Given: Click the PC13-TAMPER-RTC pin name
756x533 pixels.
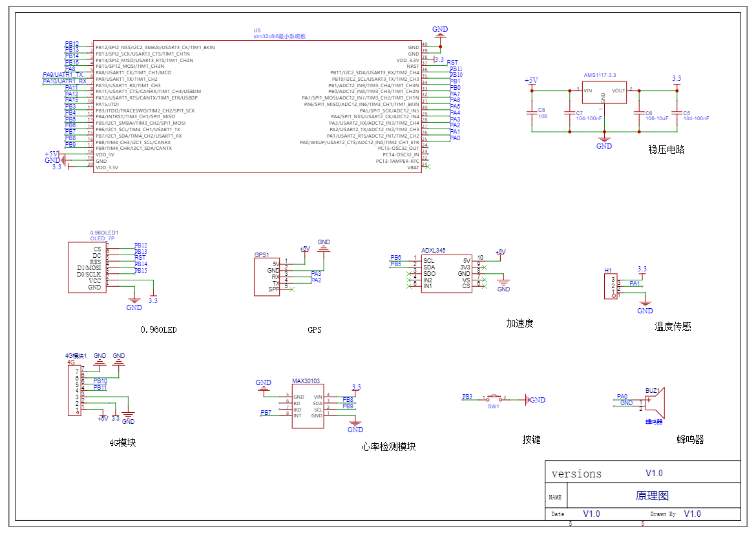Looking at the screenshot, I should click(x=397, y=161).
